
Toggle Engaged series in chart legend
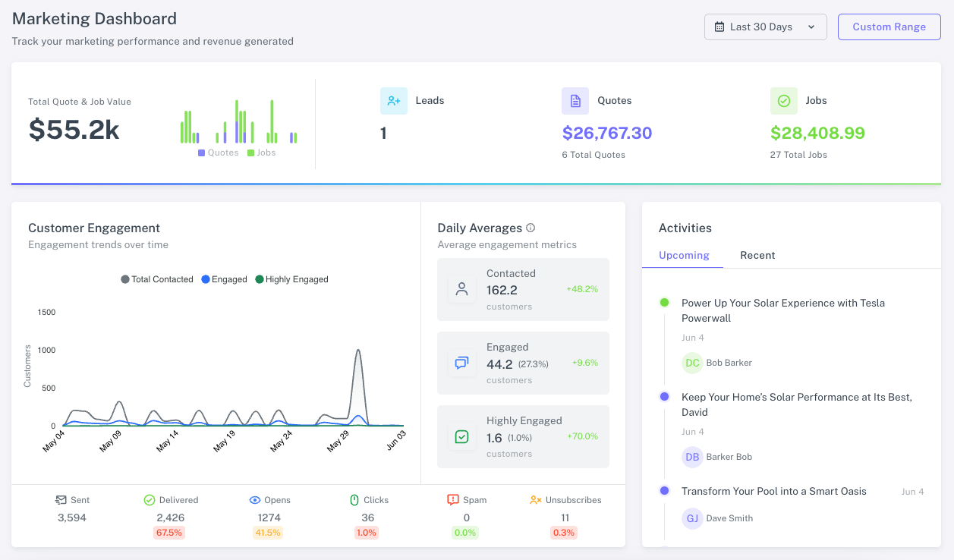click(x=225, y=279)
